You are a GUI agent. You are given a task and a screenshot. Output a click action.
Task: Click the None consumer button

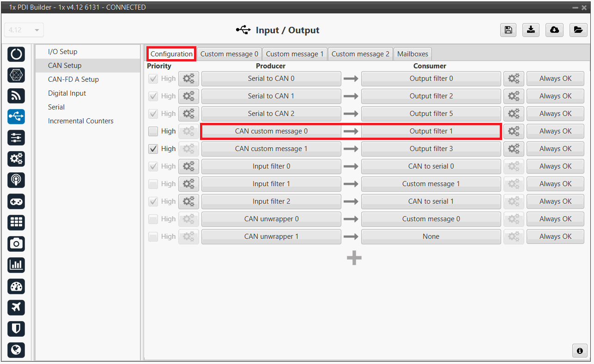click(x=430, y=237)
